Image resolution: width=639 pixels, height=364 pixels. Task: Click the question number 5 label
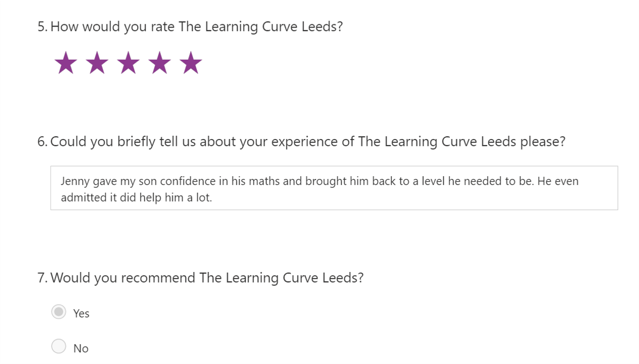point(43,27)
